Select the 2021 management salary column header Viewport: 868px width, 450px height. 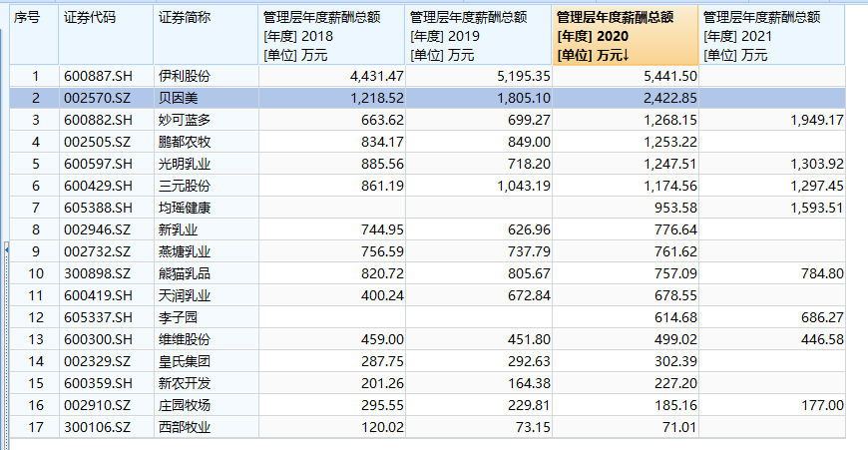[771, 36]
